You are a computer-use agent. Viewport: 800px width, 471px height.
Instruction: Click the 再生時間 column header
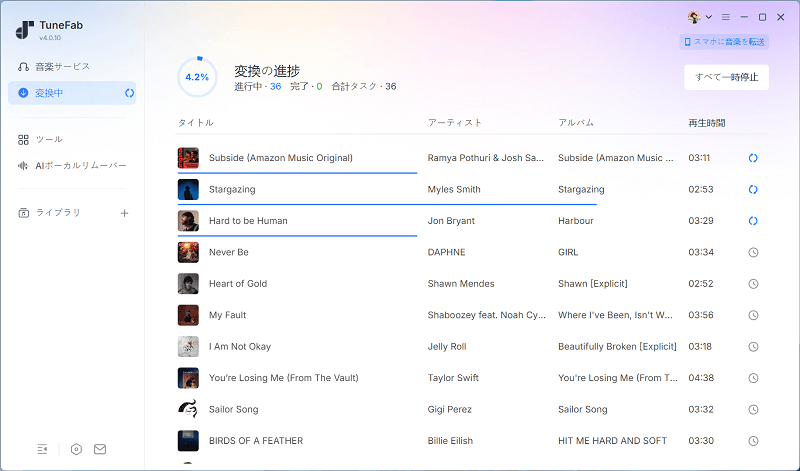[x=707, y=122]
